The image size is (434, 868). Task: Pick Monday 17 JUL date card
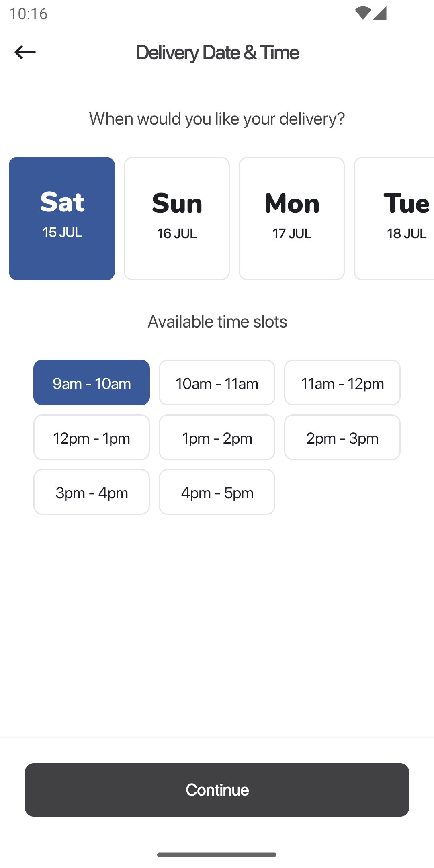(x=292, y=218)
